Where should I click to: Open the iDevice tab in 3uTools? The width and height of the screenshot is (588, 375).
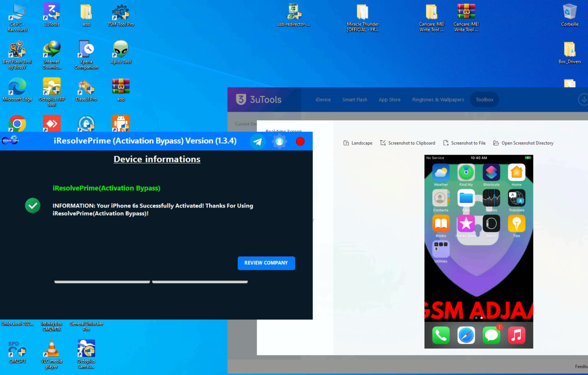(x=323, y=100)
